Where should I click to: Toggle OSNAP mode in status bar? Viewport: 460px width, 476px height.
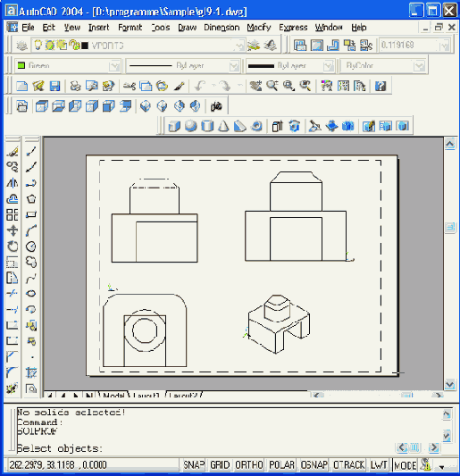[314, 464]
